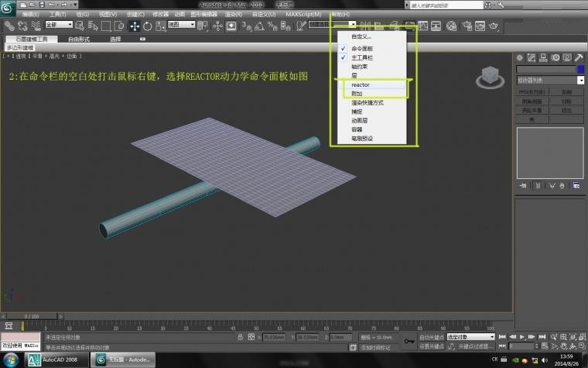Open the MAXScript(M) menu
The width and height of the screenshot is (588, 368).
(303, 14)
